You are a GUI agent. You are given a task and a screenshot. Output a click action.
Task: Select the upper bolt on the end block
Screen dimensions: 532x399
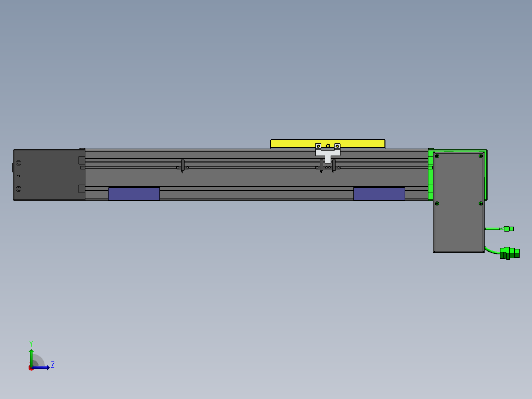(19, 163)
